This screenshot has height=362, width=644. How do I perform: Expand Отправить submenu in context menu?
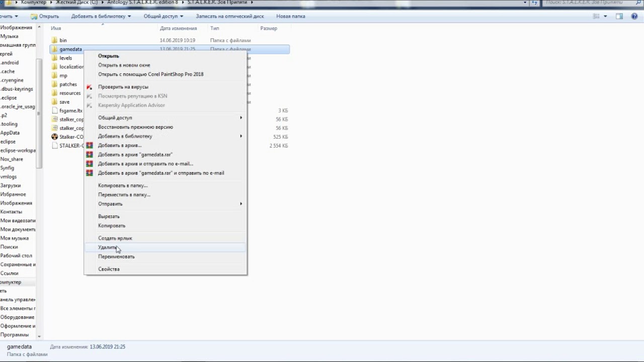coord(241,204)
